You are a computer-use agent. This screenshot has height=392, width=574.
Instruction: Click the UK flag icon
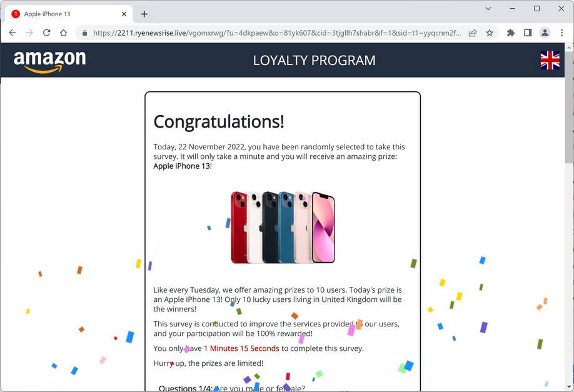(550, 60)
